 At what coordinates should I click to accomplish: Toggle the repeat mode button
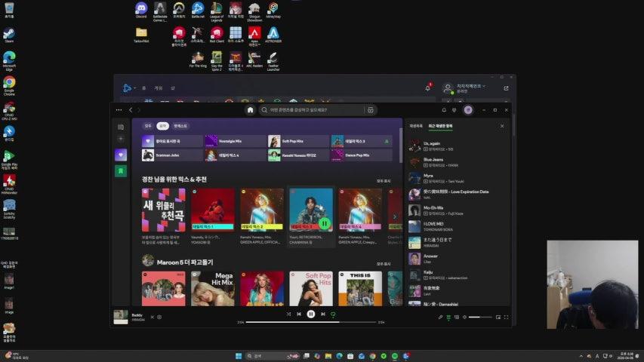[334, 314]
